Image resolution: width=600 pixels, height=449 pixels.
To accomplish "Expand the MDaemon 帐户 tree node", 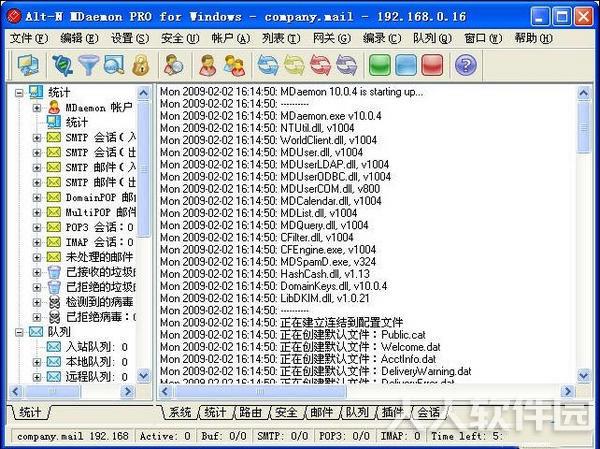I will pyautogui.click(x=37, y=108).
